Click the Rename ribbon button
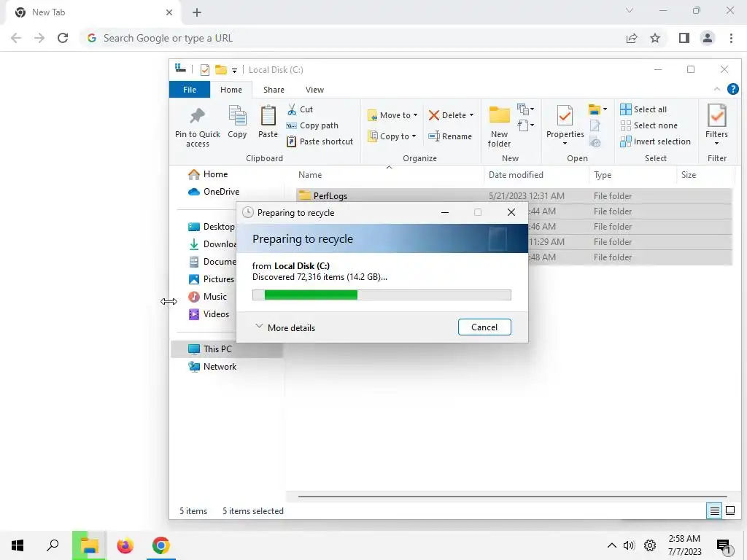Image resolution: width=747 pixels, height=560 pixels. coord(450,136)
